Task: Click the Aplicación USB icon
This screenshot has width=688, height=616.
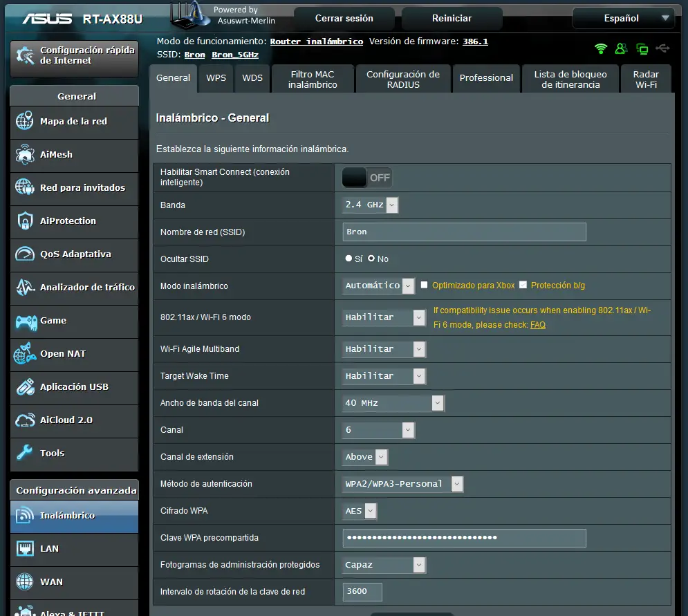Action: 25,386
